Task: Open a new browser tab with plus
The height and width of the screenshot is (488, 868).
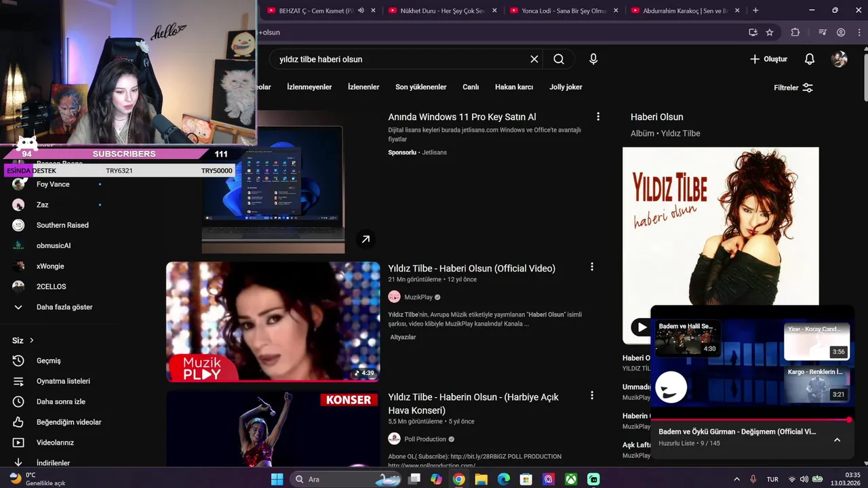Action: tap(755, 11)
